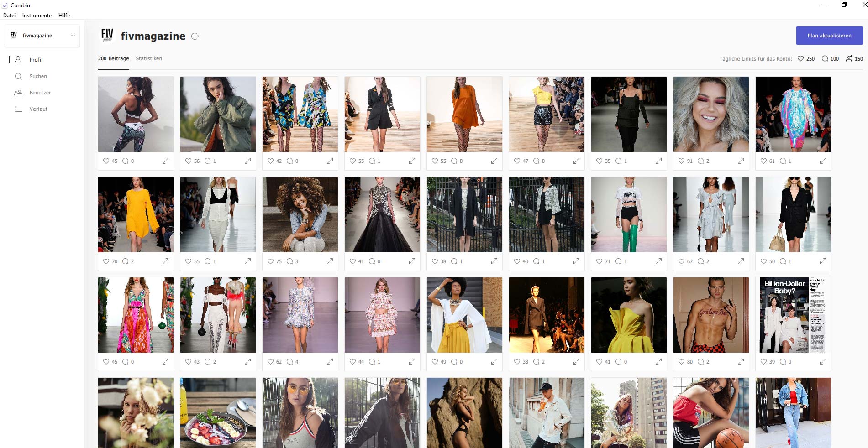The image size is (868, 448).
Task: Expand the Billion-Dollar Baby post
Action: click(823, 362)
